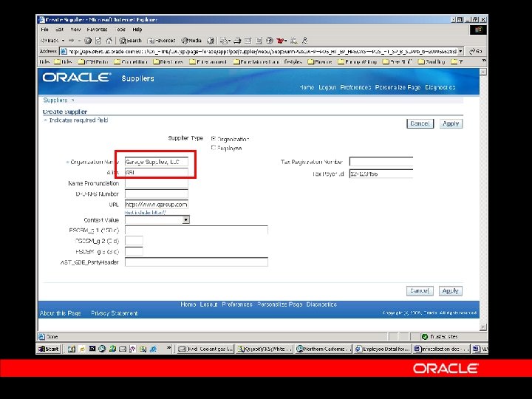Expand the address bar URL history dropdown

coord(460,51)
